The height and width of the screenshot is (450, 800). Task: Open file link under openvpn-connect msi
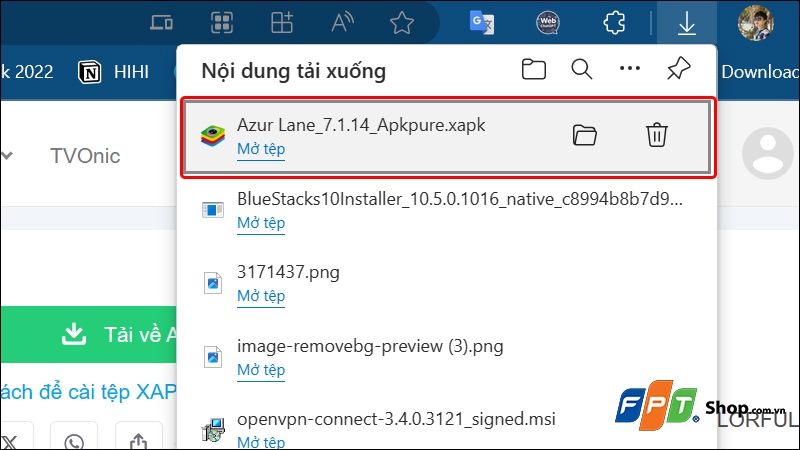click(261, 442)
